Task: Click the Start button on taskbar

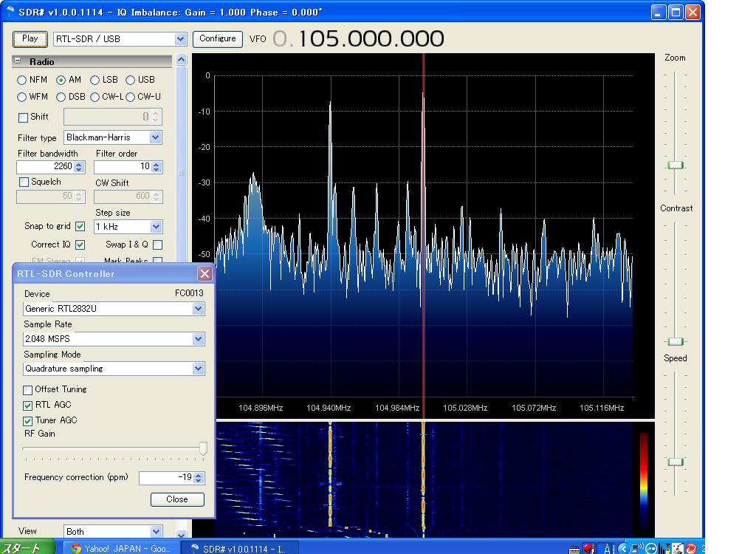Action: (27, 548)
